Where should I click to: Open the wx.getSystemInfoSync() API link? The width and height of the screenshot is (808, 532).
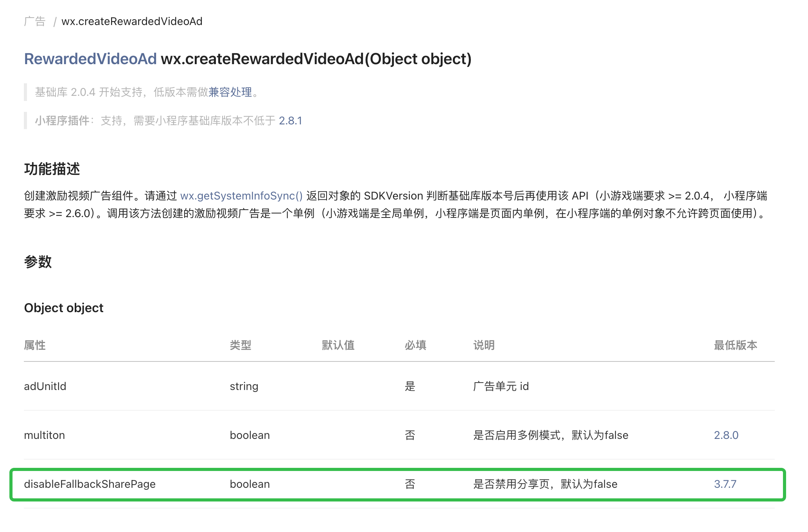[241, 196]
